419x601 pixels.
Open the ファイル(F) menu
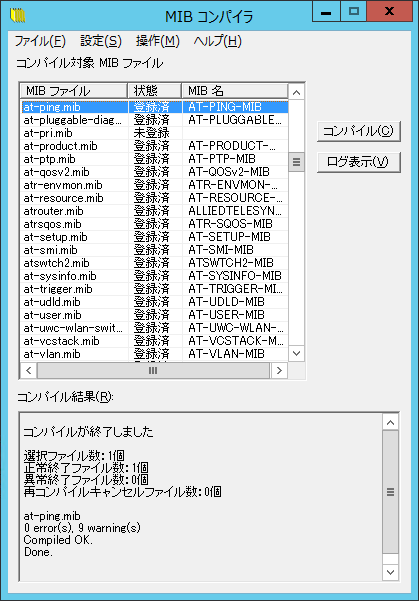pyautogui.click(x=40, y=41)
